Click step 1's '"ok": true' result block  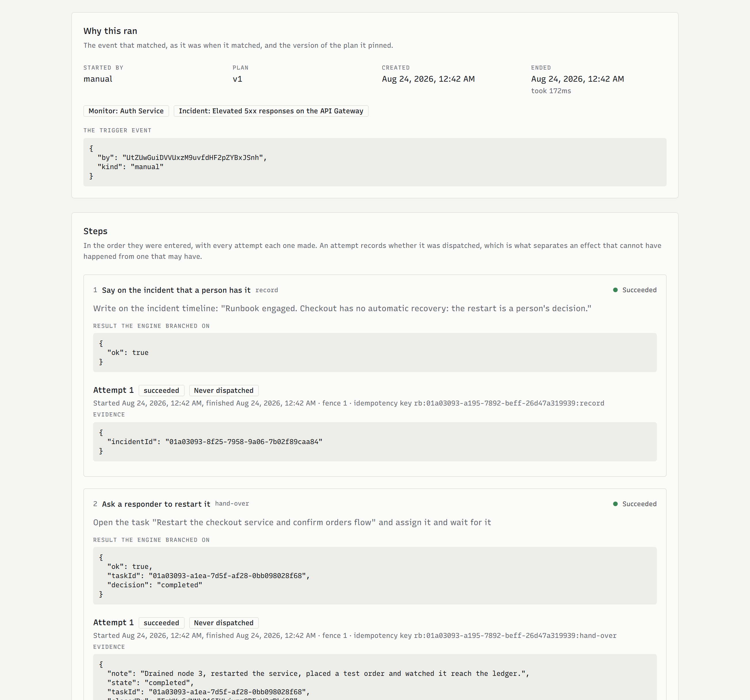pos(375,353)
